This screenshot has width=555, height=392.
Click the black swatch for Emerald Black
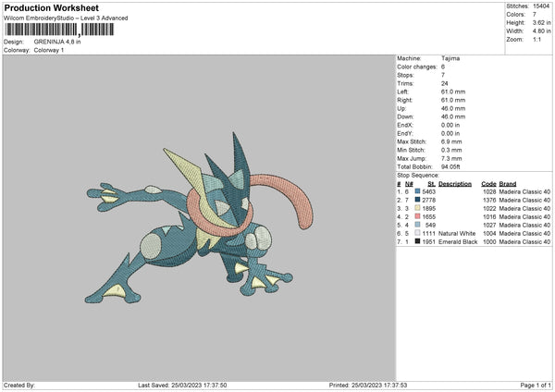tap(418, 241)
